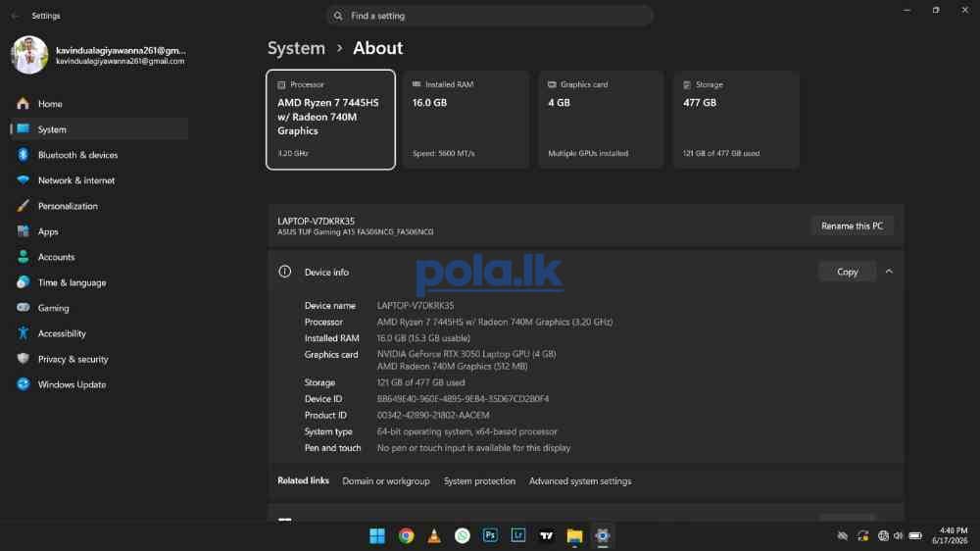Click the search magnifier icon
The height and width of the screenshot is (551, 980).
[x=338, y=16]
